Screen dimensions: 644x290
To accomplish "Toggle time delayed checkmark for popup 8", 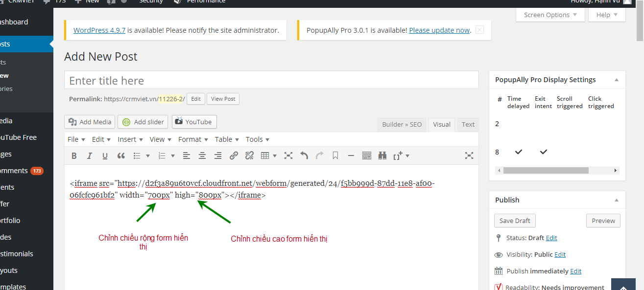I will tap(519, 152).
